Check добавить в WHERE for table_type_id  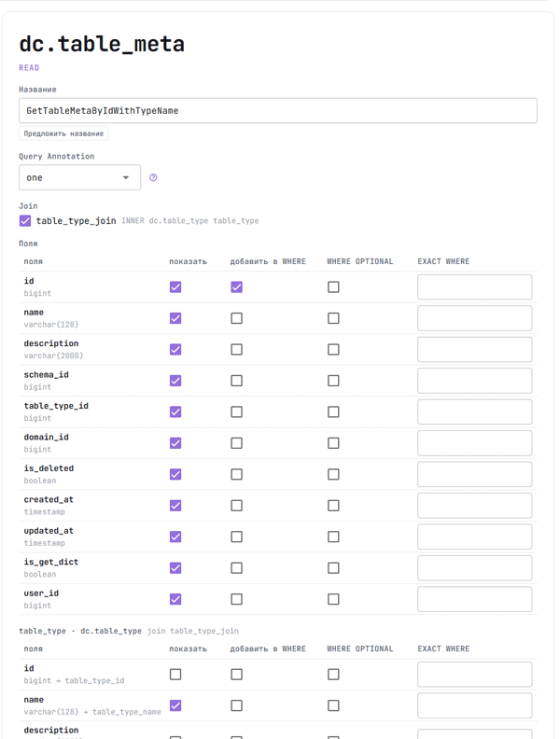pyautogui.click(x=237, y=411)
